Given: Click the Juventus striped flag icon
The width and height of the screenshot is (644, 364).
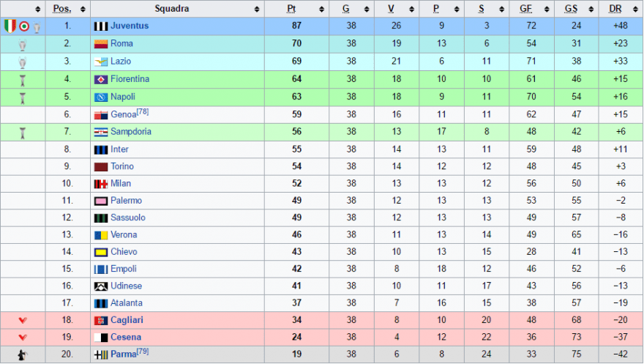Looking at the screenshot, I should point(101,26).
